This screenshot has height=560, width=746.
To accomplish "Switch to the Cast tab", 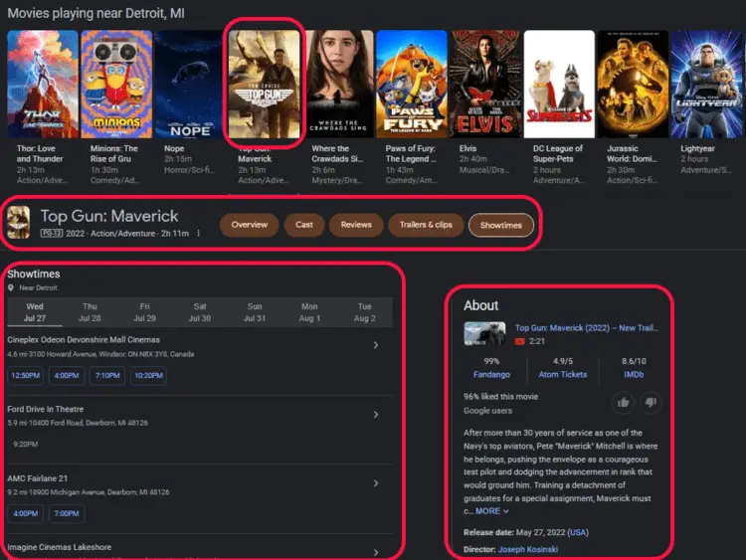I will (x=304, y=225).
